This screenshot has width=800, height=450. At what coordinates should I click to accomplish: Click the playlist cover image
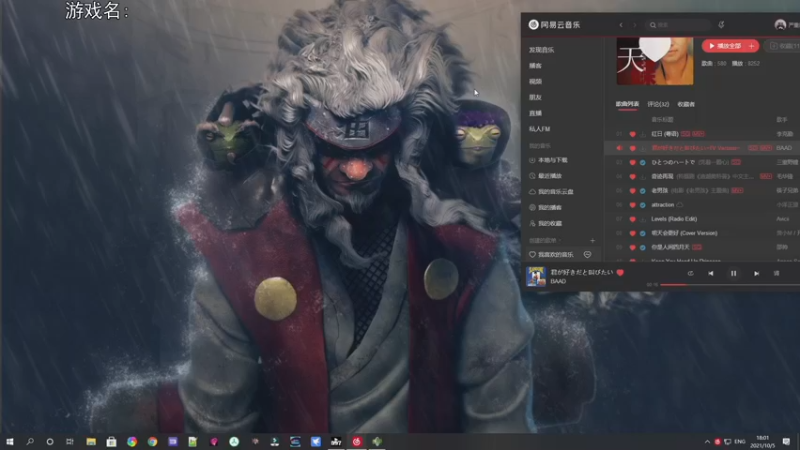[x=655, y=61]
